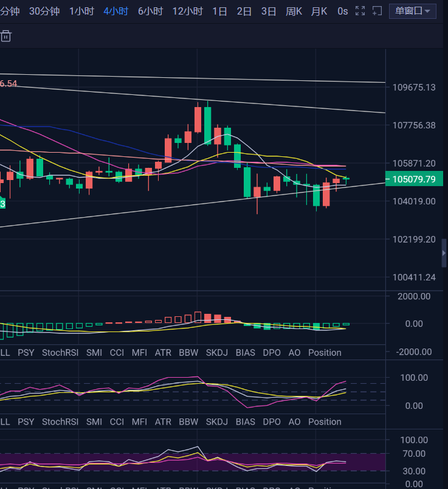Click price axis label 105871.20

click(414, 164)
